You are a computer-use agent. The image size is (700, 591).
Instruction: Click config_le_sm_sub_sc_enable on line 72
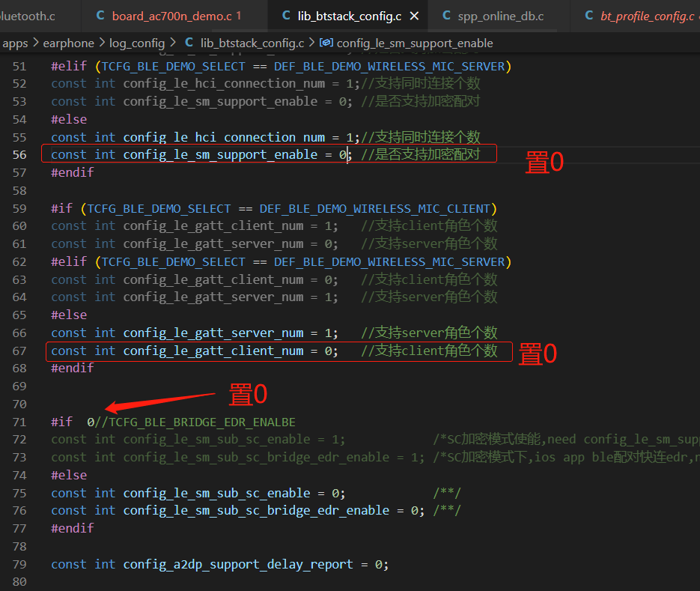coord(217,440)
